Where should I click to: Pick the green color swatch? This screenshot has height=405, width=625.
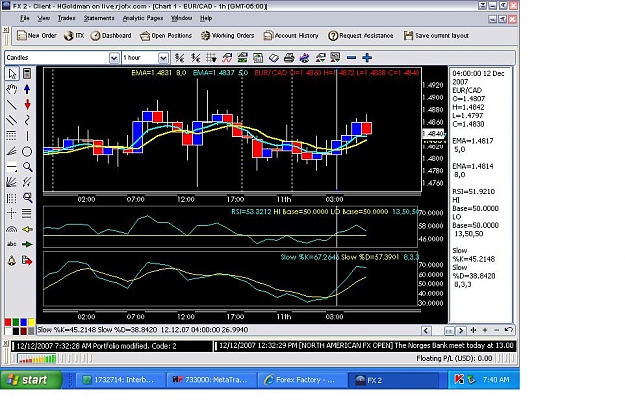point(16,322)
